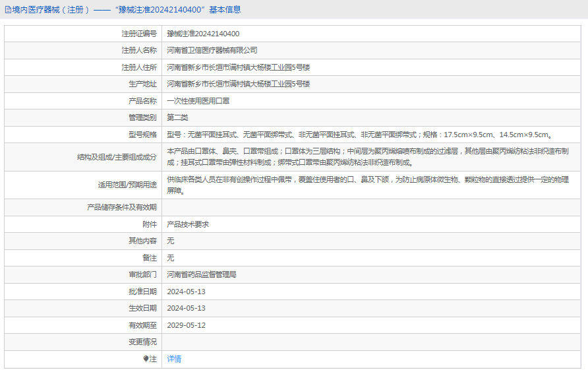Click the 备注 label
This screenshot has height=374, width=588.
tap(150, 258)
